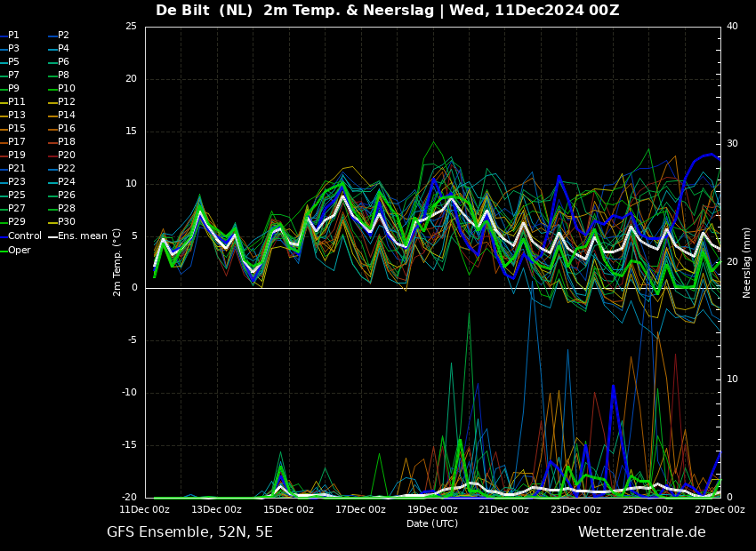
Task: Select the P19 legend entry
Action: pos(12,156)
